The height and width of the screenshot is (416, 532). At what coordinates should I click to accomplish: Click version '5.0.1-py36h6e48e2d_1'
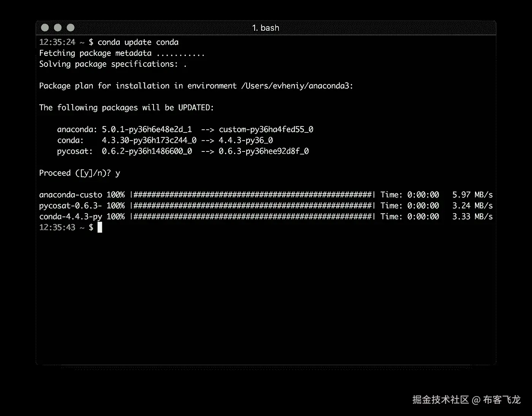point(147,130)
